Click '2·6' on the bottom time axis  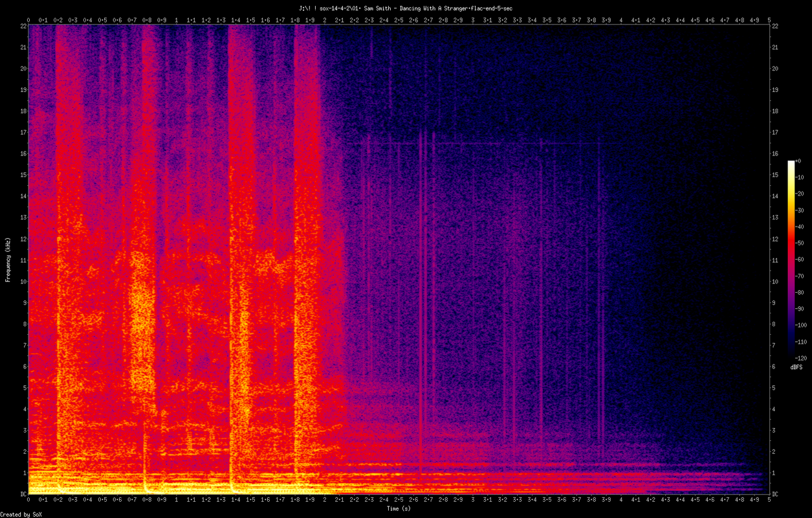pos(413,501)
